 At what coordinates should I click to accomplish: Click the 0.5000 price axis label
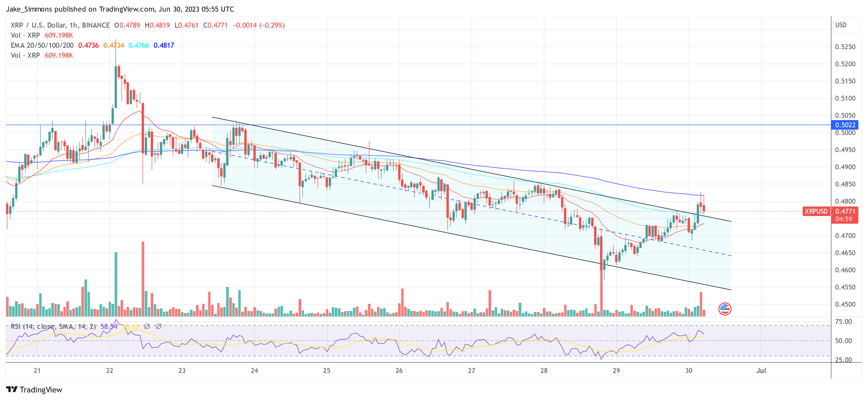click(x=845, y=133)
